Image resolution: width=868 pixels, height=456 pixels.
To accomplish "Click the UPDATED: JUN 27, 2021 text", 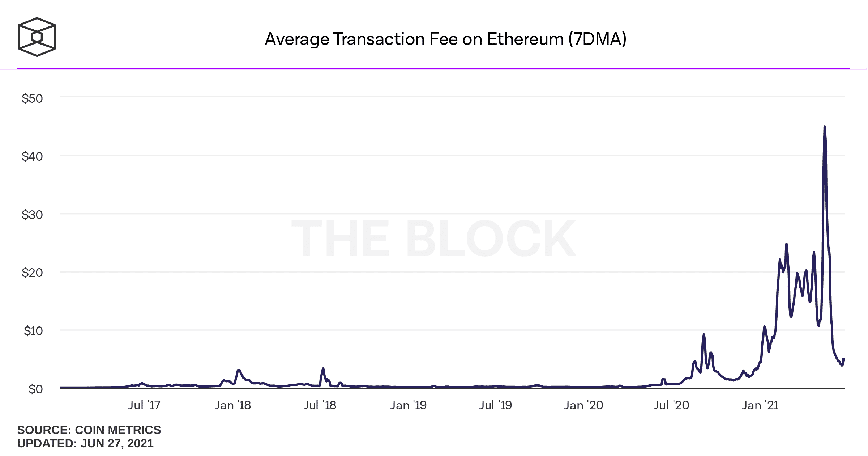I will tap(85, 443).
